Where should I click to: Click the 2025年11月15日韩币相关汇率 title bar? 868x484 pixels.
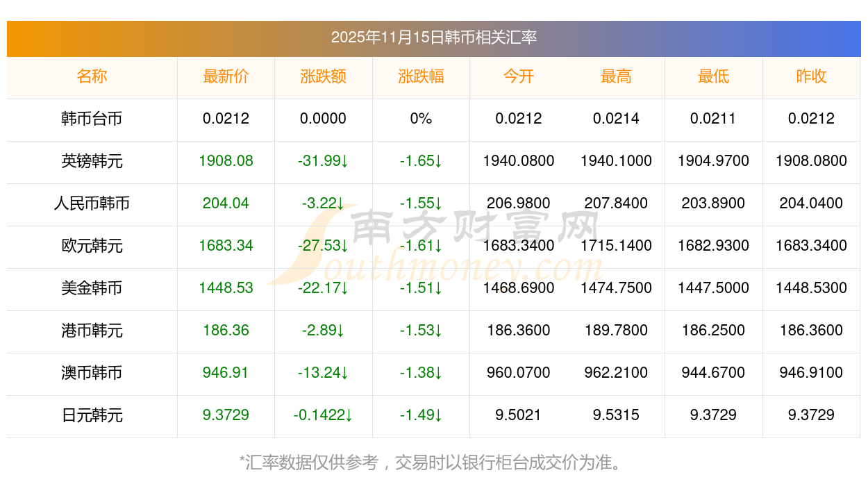click(433, 37)
